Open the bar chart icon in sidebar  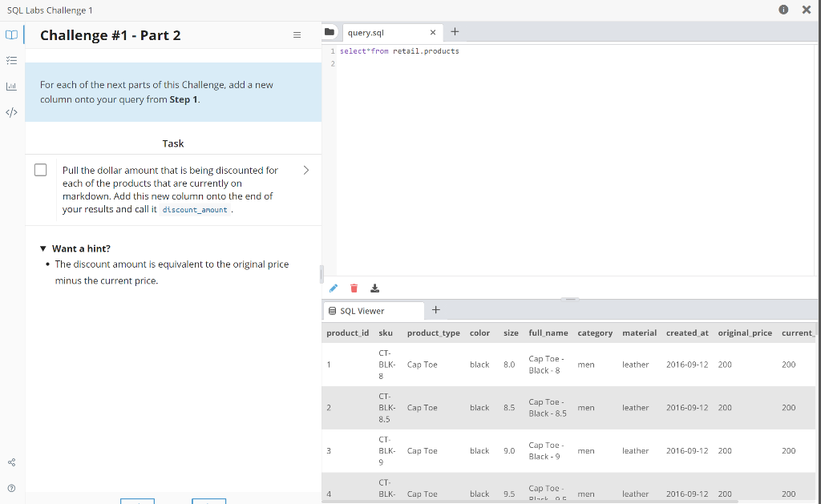tap(11, 86)
